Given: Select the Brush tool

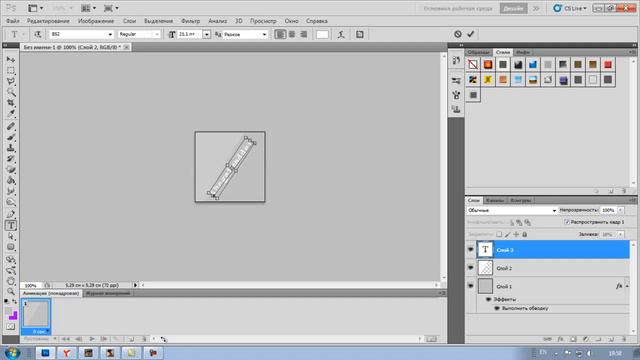Looking at the screenshot, I should 11,137.
